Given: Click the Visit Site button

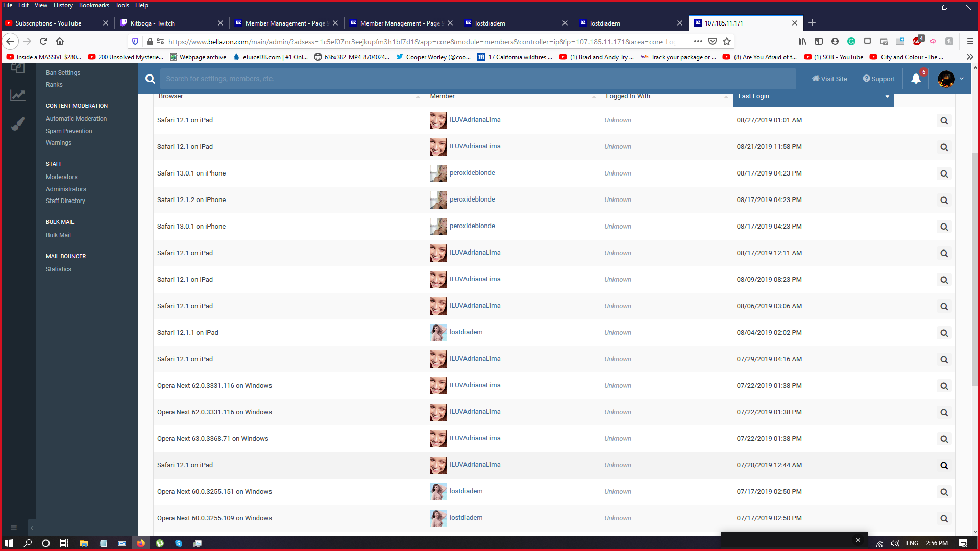Looking at the screenshot, I should click(829, 79).
